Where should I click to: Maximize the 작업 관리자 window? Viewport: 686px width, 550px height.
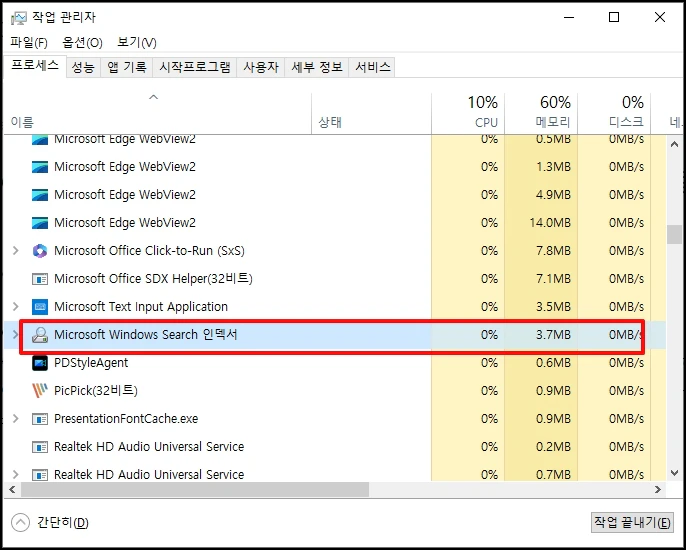(x=614, y=18)
